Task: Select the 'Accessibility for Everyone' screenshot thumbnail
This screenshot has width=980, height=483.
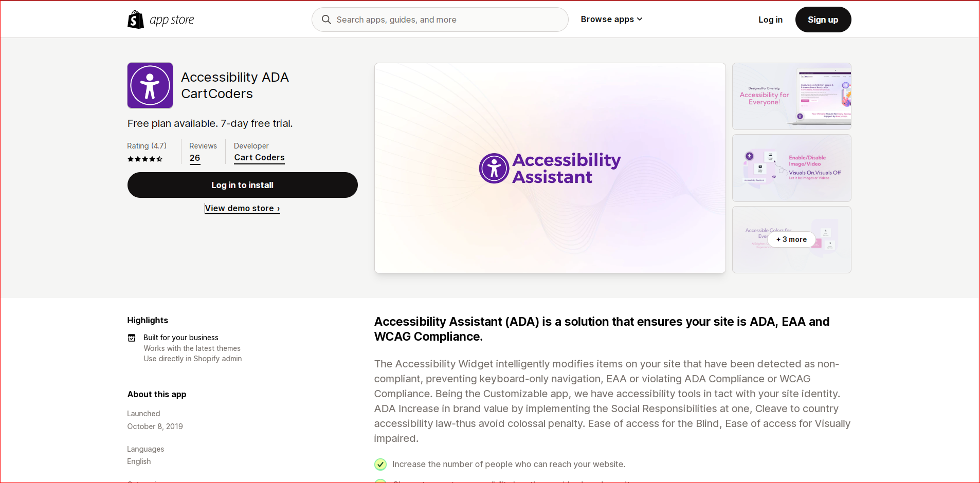Action: pos(791,96)
